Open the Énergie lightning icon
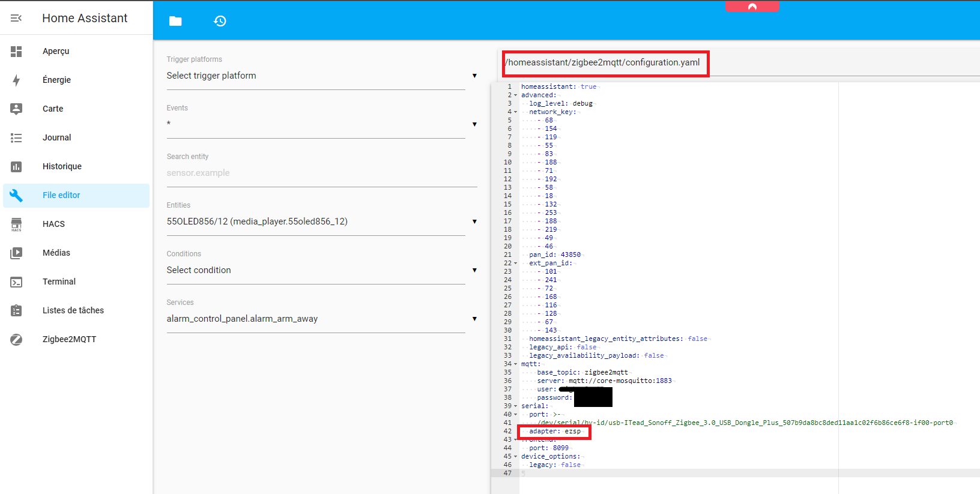 [x=16, y=80]
